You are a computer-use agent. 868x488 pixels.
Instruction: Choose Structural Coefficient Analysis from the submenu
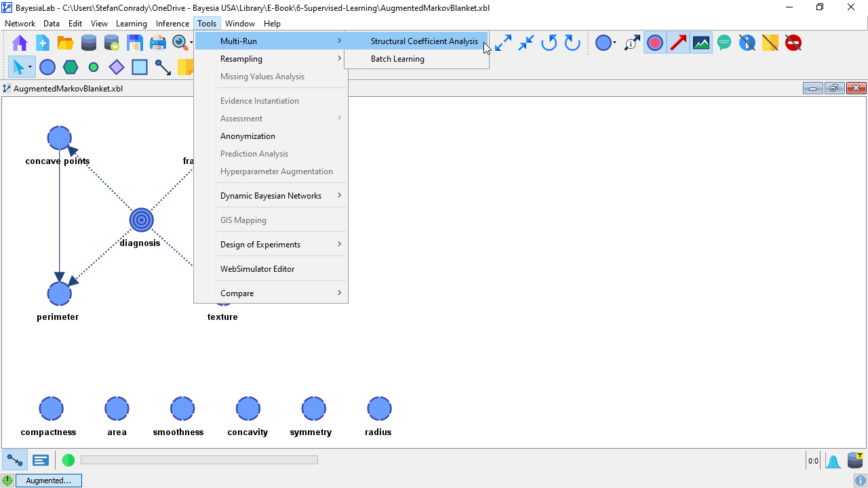coord(416,41)
